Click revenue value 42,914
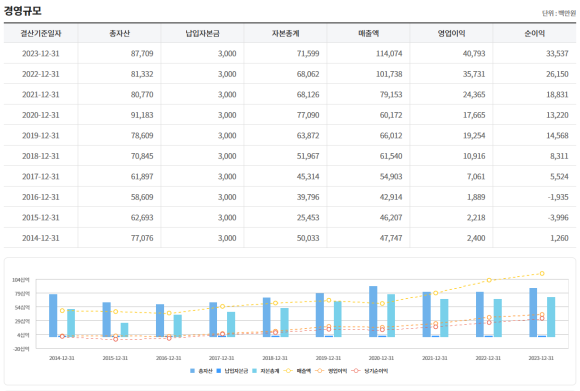The width and height of the screenshot is (580, 391). (391, 197)
